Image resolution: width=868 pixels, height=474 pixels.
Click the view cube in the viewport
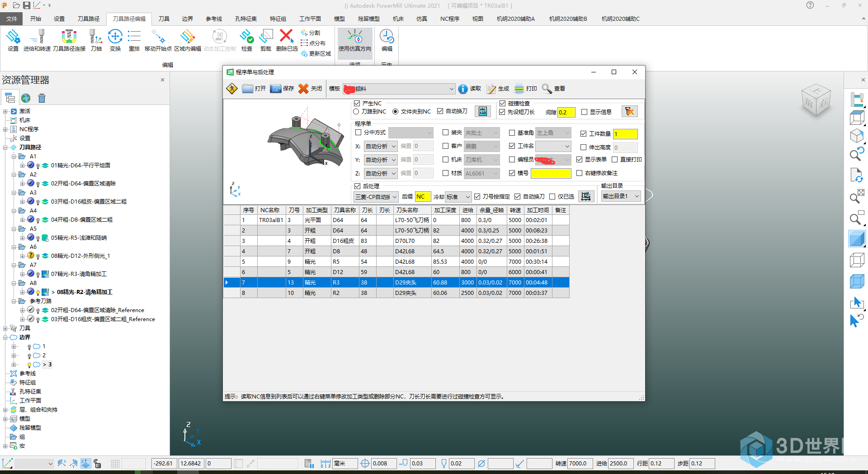click(x=816, y=100)
